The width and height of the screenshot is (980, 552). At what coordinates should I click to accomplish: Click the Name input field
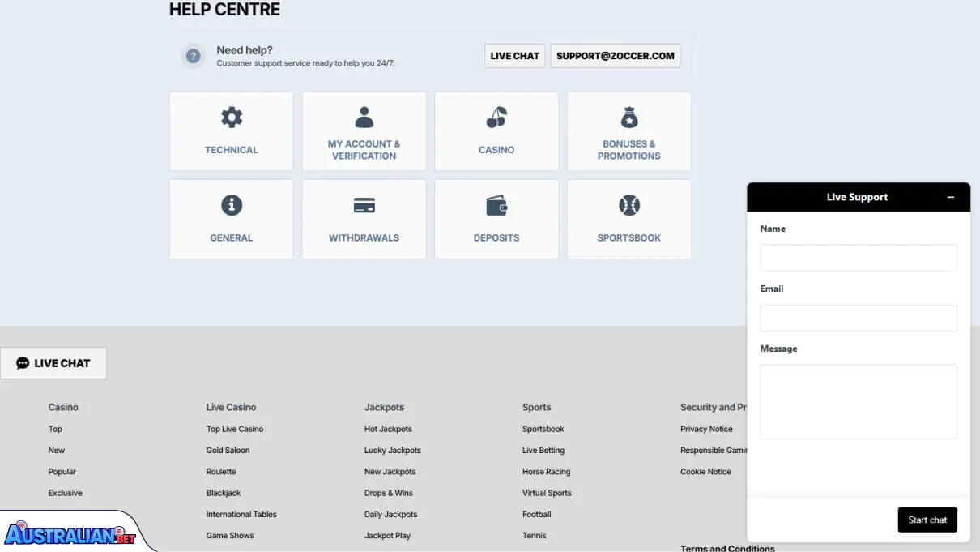tap(858, 258)
